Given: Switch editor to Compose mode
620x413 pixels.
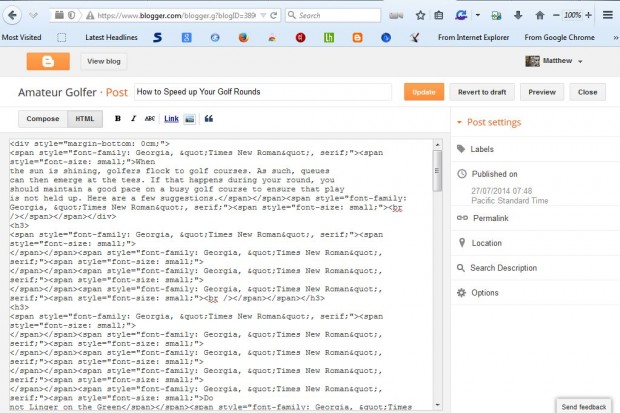Looking at the screenshot, I should [42, 119].
